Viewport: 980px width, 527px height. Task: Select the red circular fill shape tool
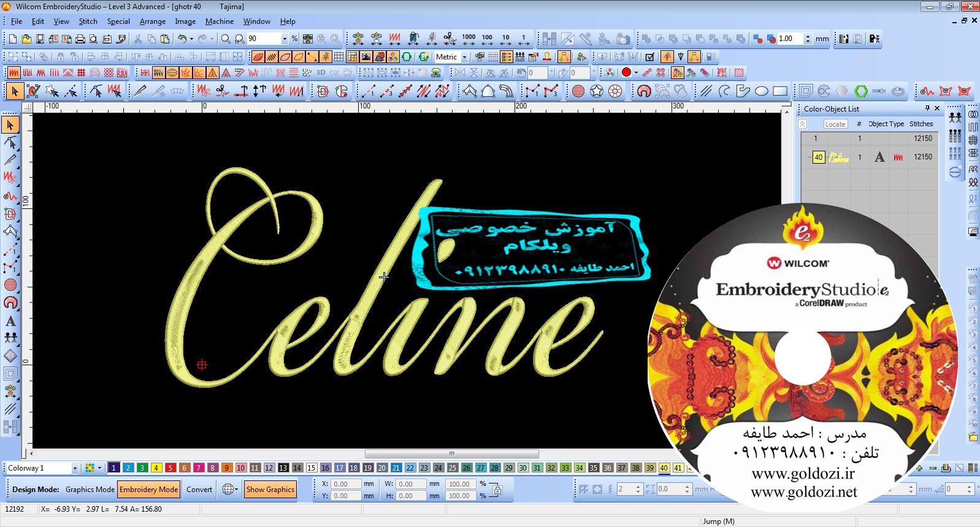pyautogui.click(x=578, y=91)
